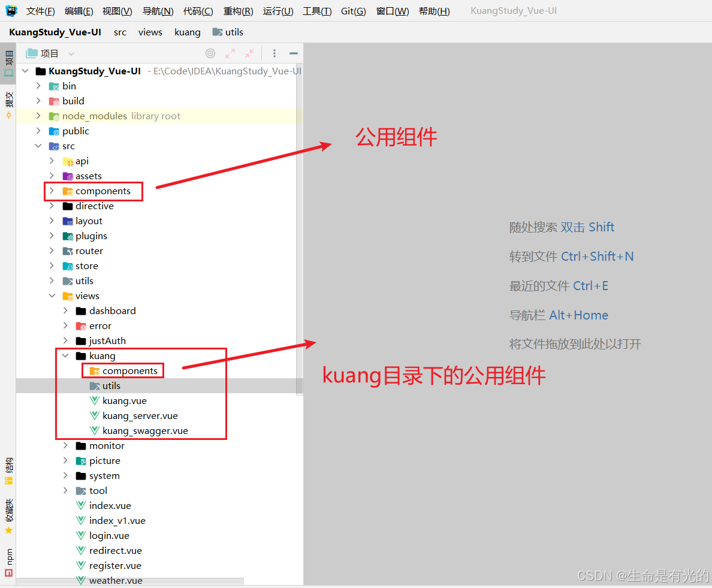The image size is (712, 588).
Task: Open the 导航(N) menu
Action: tap(158, 11)
